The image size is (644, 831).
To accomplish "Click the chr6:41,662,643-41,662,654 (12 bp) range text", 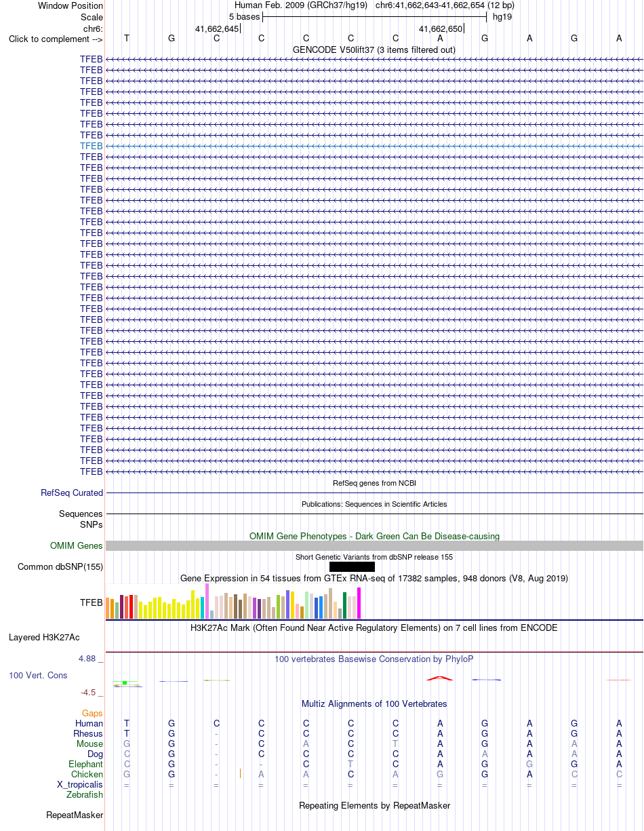I will pyautogui.click(x=445, y=5).
